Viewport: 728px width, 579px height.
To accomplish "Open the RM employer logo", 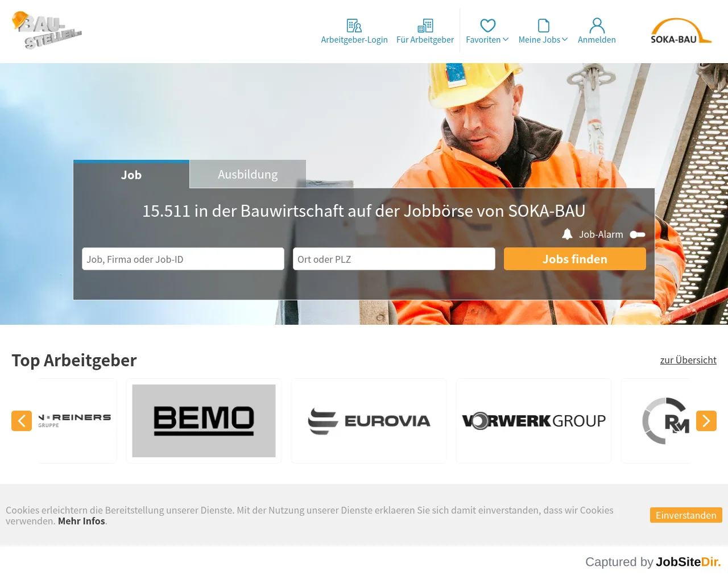I will pyautogui.click(x=657, y=421).
